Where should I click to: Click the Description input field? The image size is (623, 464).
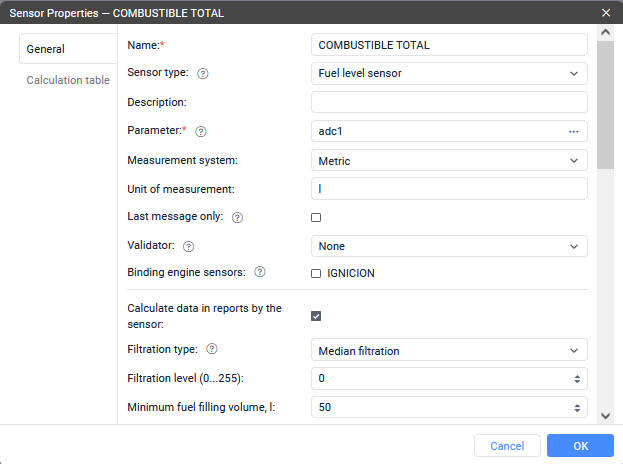[449, 102]
